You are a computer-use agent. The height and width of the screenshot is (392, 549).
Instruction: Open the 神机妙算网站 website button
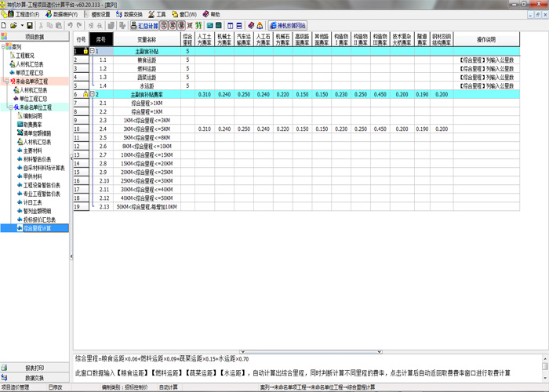pyautogui.click(x=289, y=26)
